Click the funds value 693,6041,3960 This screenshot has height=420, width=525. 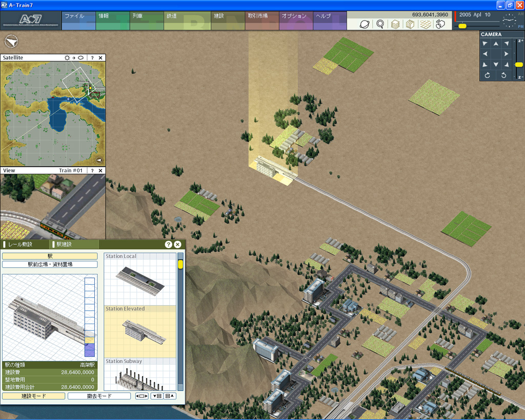(x=430, y=15)
